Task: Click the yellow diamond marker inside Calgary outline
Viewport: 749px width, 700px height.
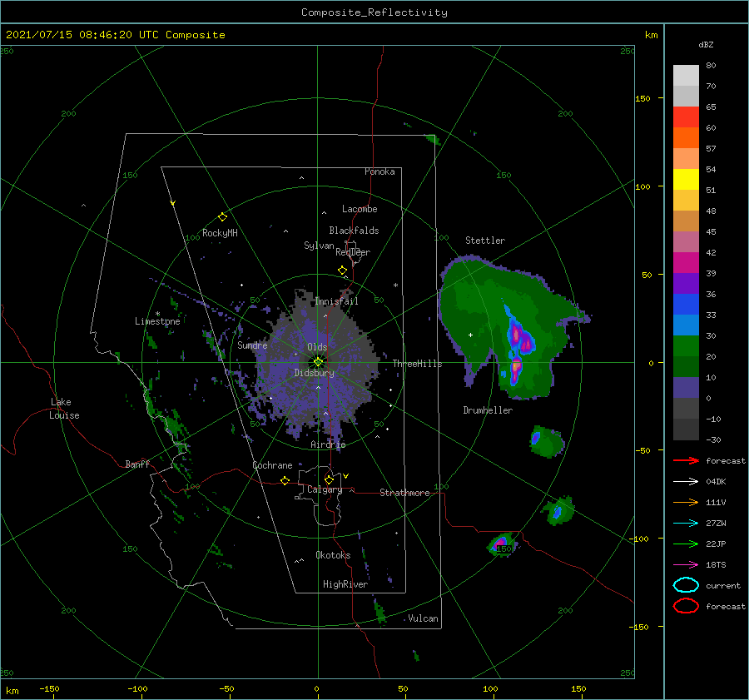Action: point(329,479)
